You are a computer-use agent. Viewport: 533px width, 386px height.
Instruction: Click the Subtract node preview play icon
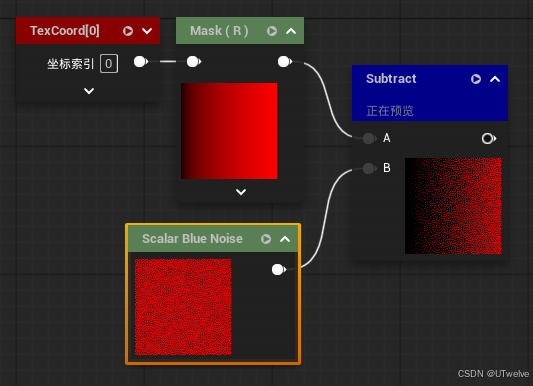476,79
